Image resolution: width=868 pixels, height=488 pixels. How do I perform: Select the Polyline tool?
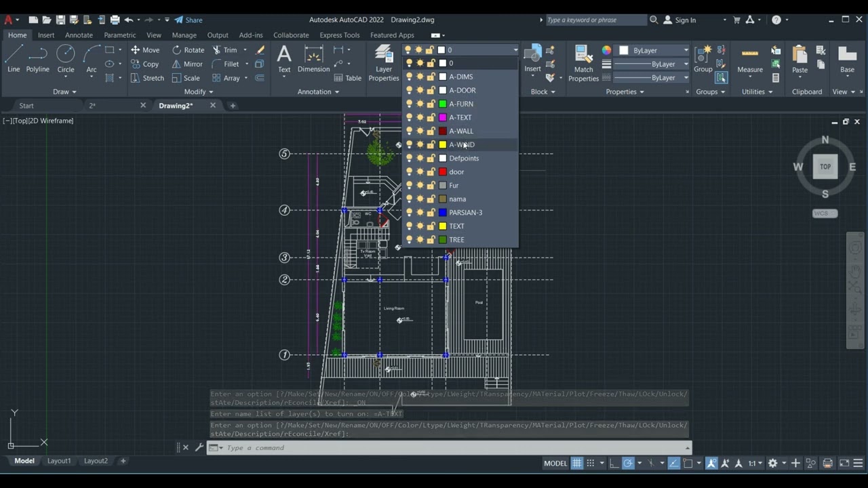(37, 58)
